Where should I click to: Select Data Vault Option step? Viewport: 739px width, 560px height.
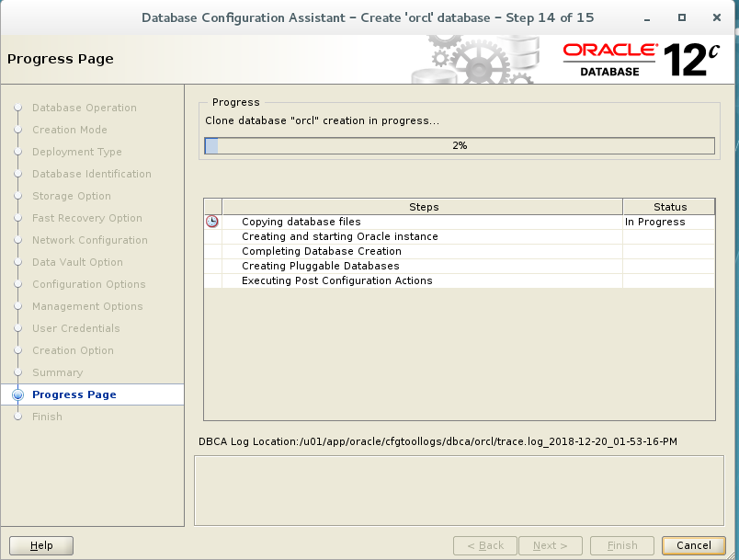pos(78,262)
